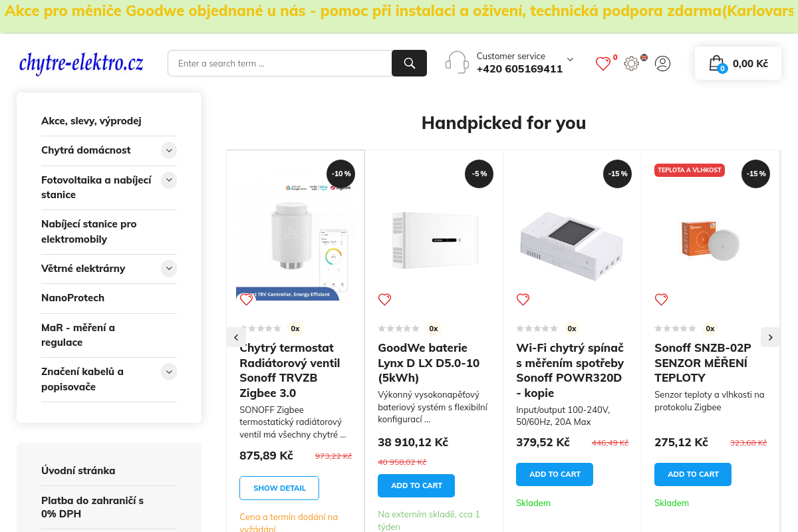This screenshot has height=532, width=798.
Task: Click the magnifier search button
Action: 409,63
